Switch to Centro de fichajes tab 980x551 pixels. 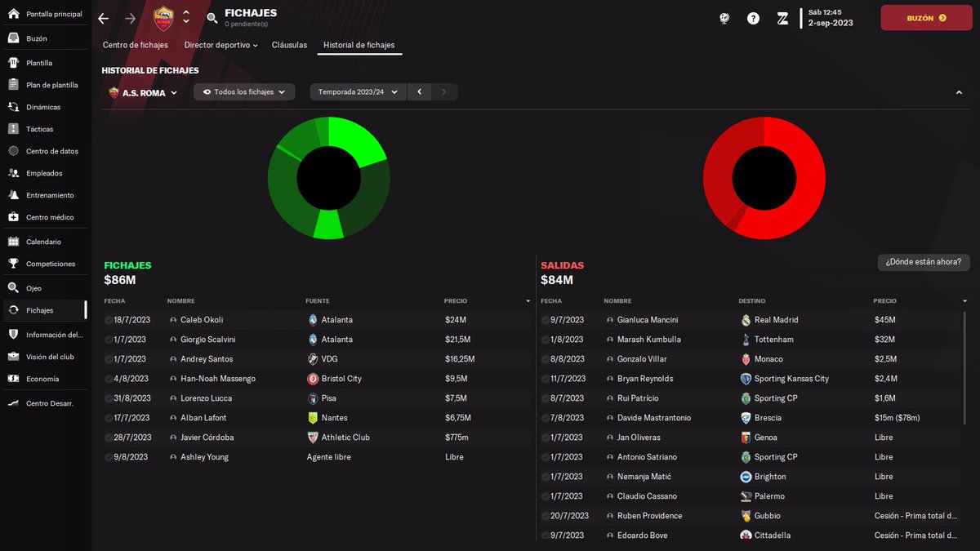click(136, 45)
